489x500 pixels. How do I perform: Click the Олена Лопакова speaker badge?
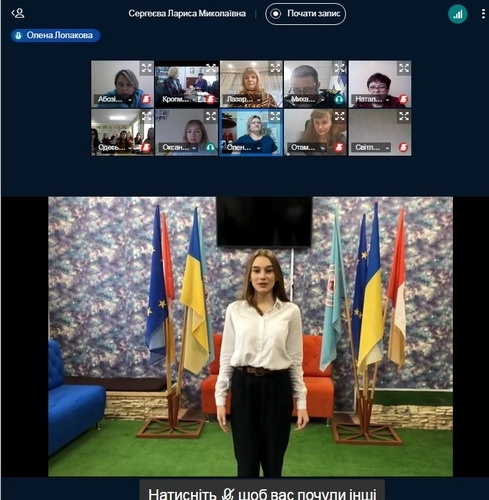click(x=55, y=35)
